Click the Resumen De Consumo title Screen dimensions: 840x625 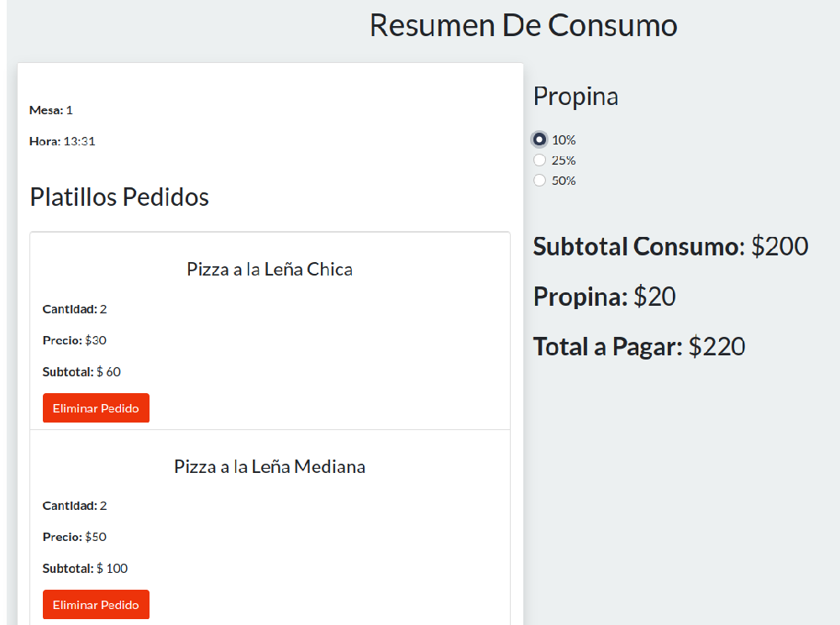(x=522, y=25)
